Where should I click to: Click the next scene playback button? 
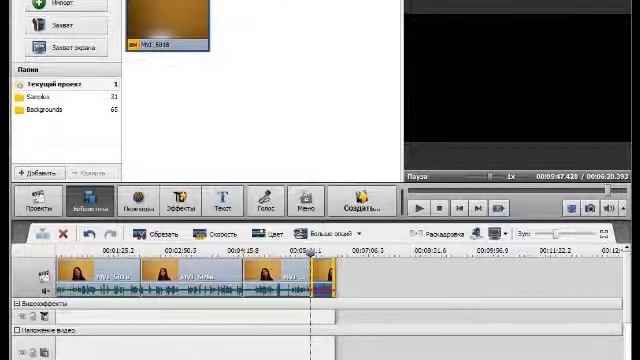coord(499,208)
